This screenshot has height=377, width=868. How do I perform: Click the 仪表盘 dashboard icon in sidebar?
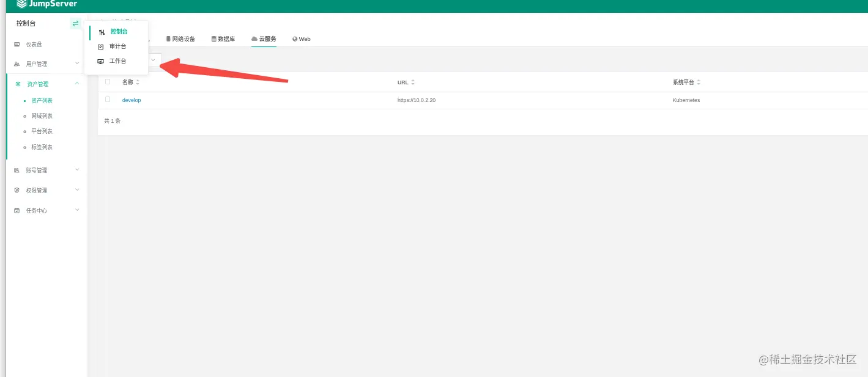(x=17, y=45)
